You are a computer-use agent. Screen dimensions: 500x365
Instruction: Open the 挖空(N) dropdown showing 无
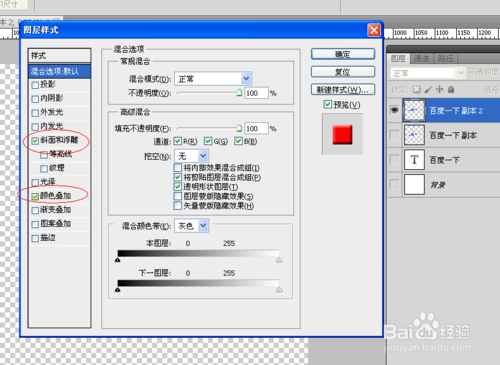[x=192, y=156]
